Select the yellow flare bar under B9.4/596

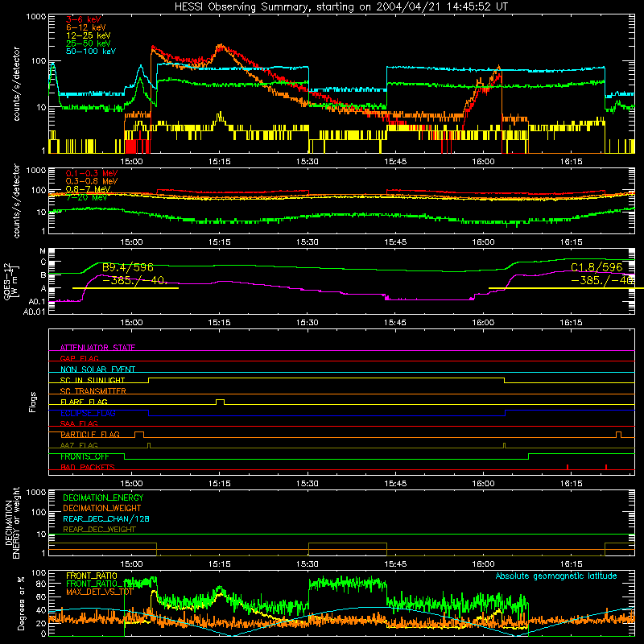tap(126, 288)
